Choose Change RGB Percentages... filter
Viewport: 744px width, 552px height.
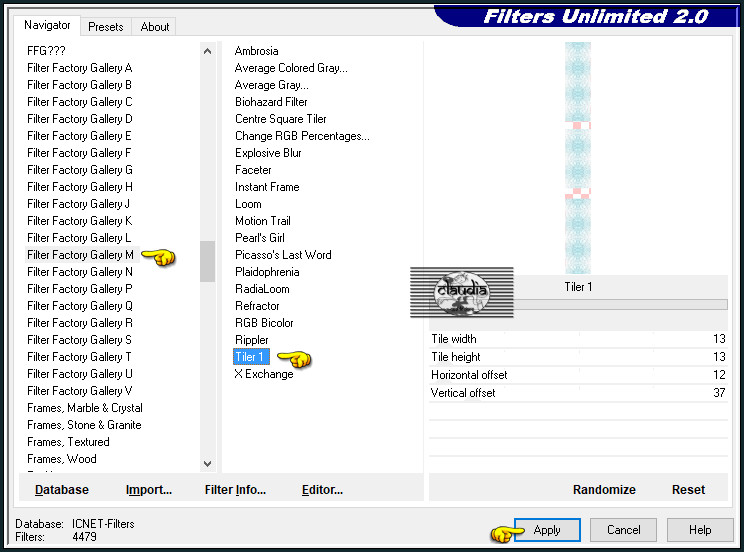coord(302,136)
